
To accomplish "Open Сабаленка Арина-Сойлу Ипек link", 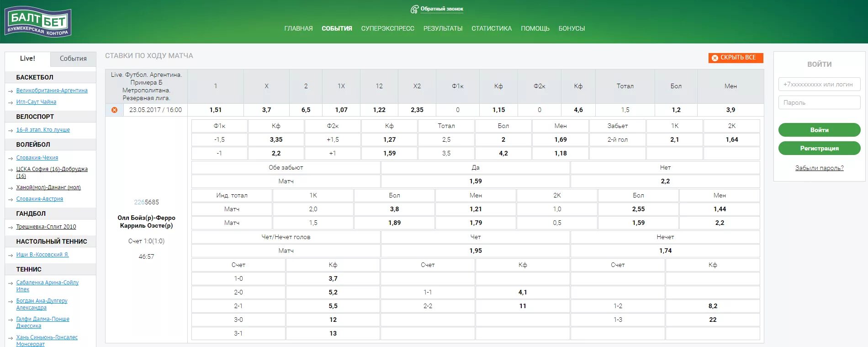I will [x=47, y=286].
